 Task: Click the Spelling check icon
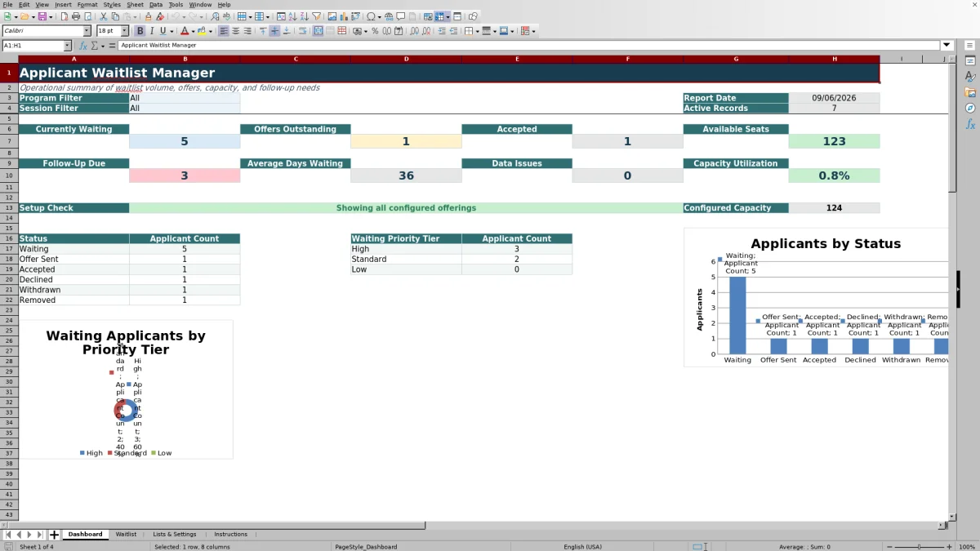pyautogui.click(x=226, y=16)
